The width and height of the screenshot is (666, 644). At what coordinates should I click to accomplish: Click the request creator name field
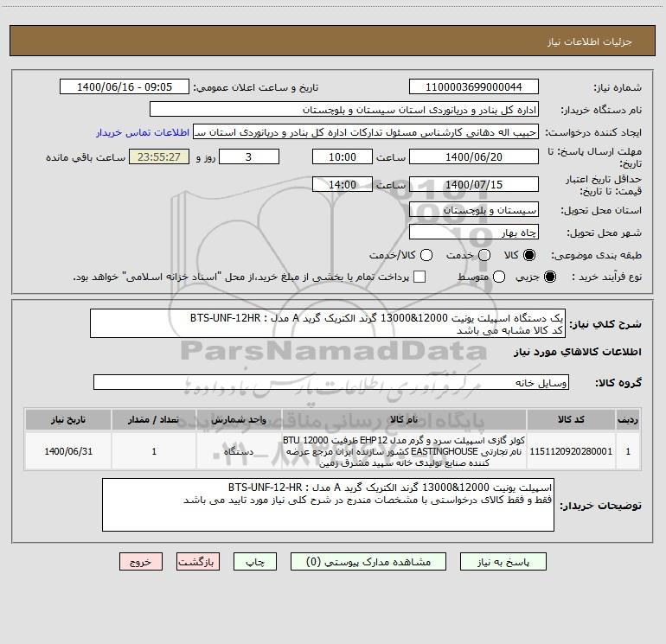366,132
